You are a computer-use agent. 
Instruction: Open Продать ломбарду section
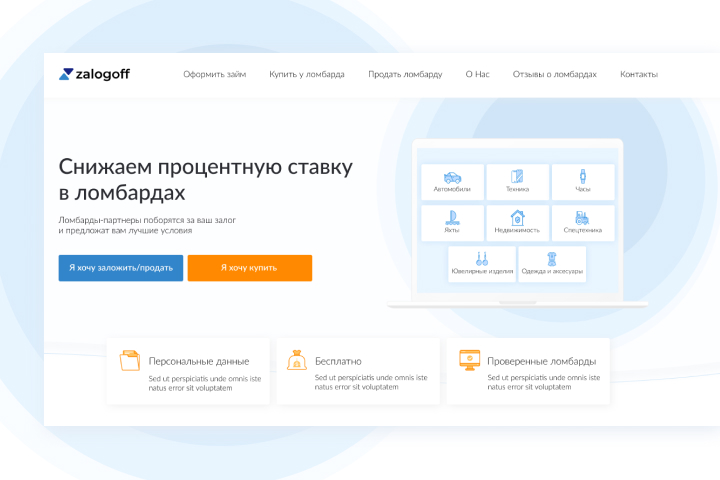coord(405,74)
